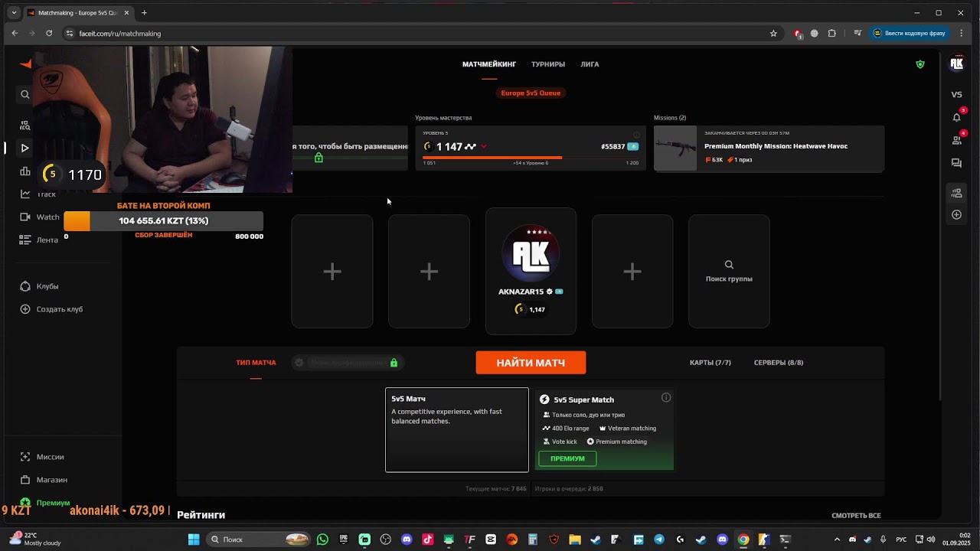This screenshot has height=551, width=980.
Task: Click Ввести кодовую фразу button
Action: [910, 34]
